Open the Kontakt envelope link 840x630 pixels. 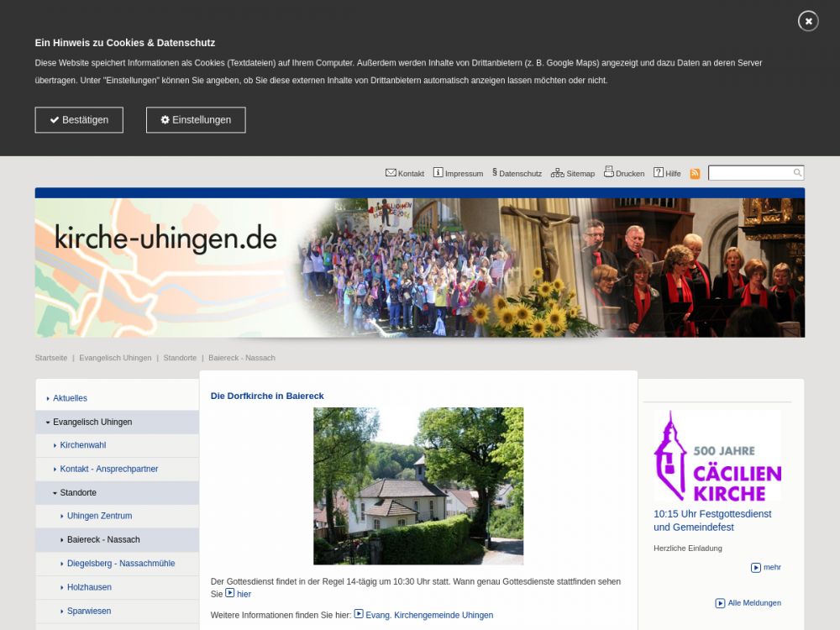(x=404, y=173)
